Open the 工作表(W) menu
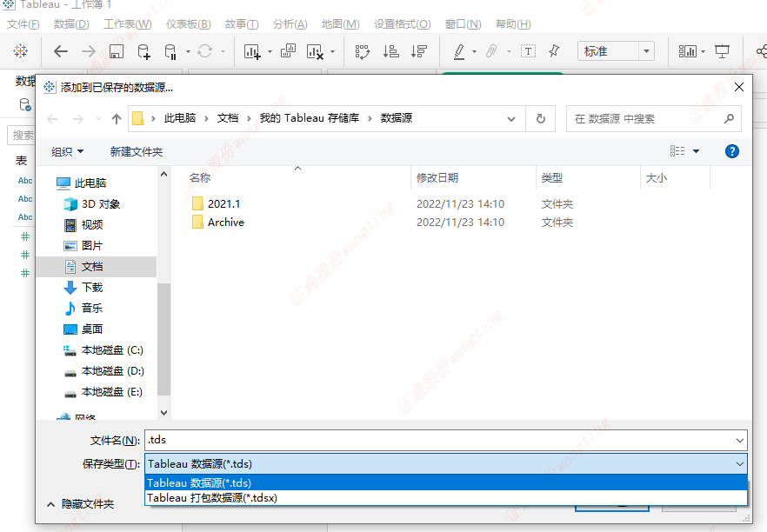 pyautogui.click(x=128, y=24)
